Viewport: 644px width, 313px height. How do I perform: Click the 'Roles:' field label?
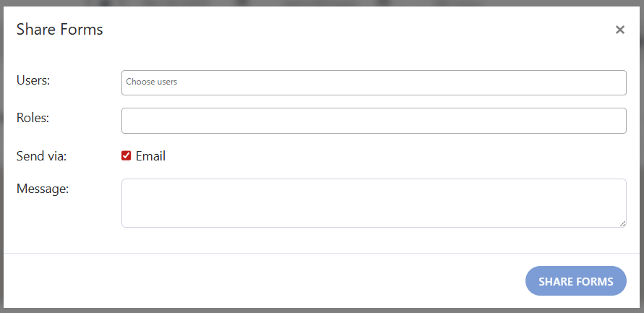point(33,117)
